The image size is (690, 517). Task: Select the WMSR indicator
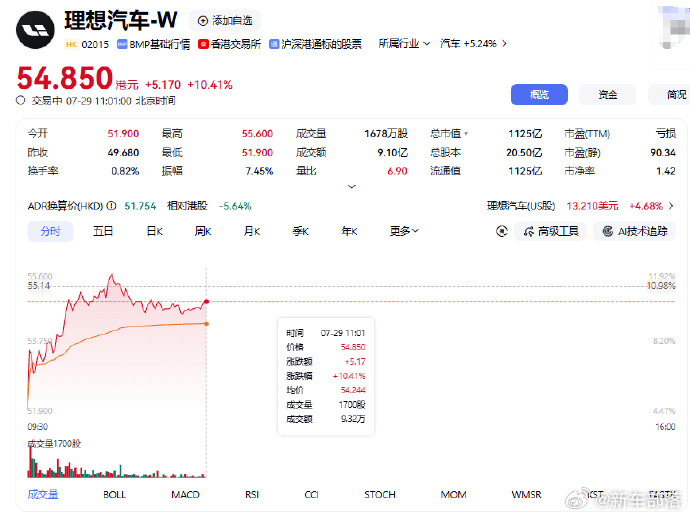(x=526, y=495)
